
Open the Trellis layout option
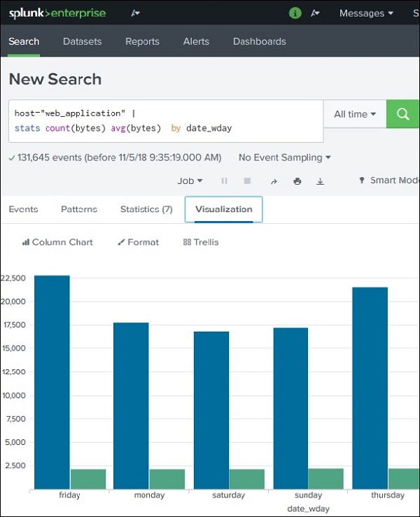201,242
